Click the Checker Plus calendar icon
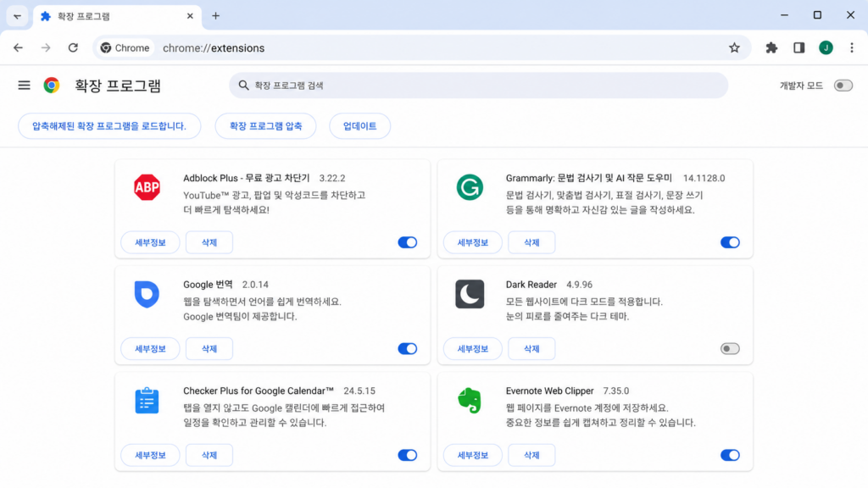 pyautogui.click(x=147, y=401)
